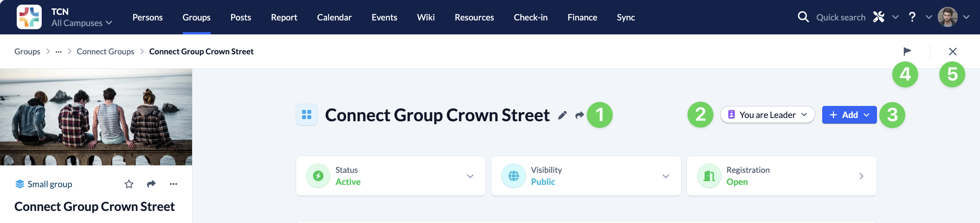980x223 pixels.
Task: Open the Registration Open card
Action: click(781, 176)
